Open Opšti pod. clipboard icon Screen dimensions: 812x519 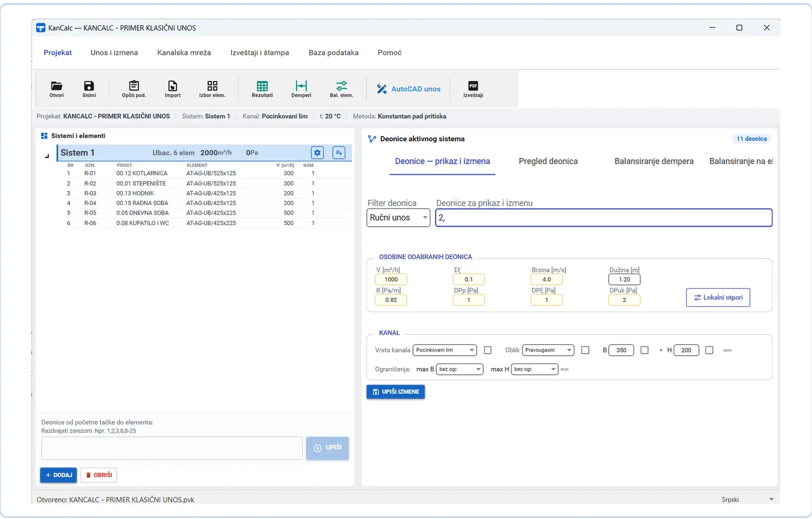(134, 86)
